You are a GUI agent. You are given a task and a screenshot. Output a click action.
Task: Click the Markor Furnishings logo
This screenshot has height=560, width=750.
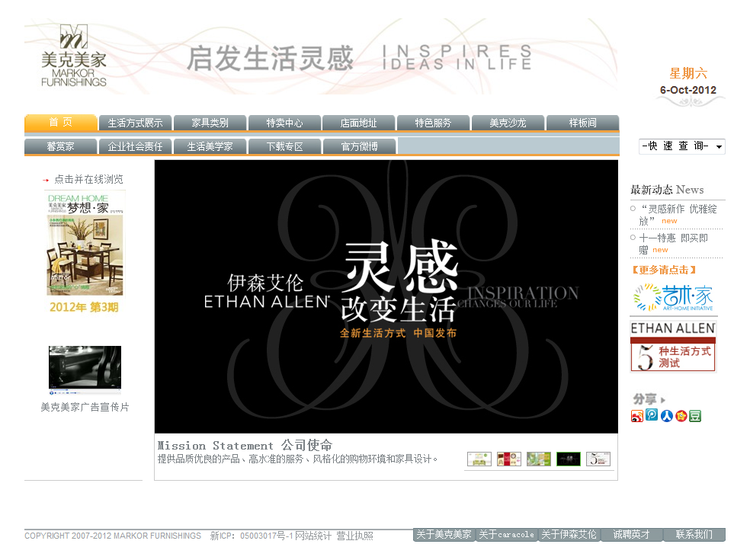coord(74,56)
